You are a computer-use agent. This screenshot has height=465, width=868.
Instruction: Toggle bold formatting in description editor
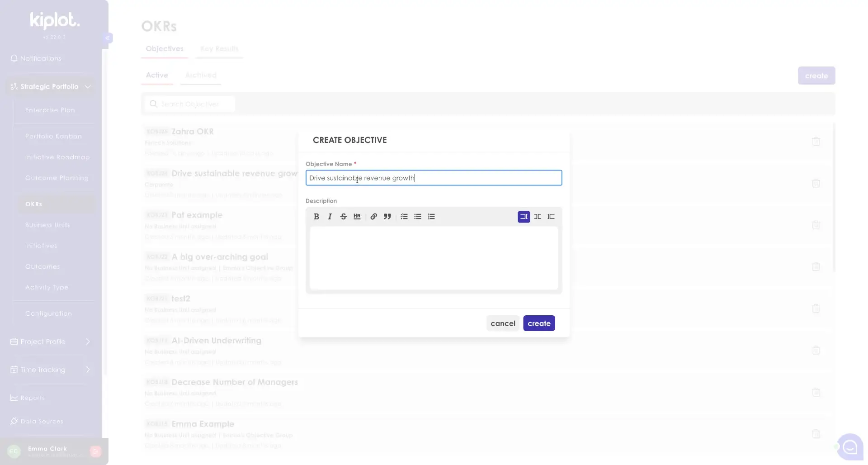pos(316,216)
